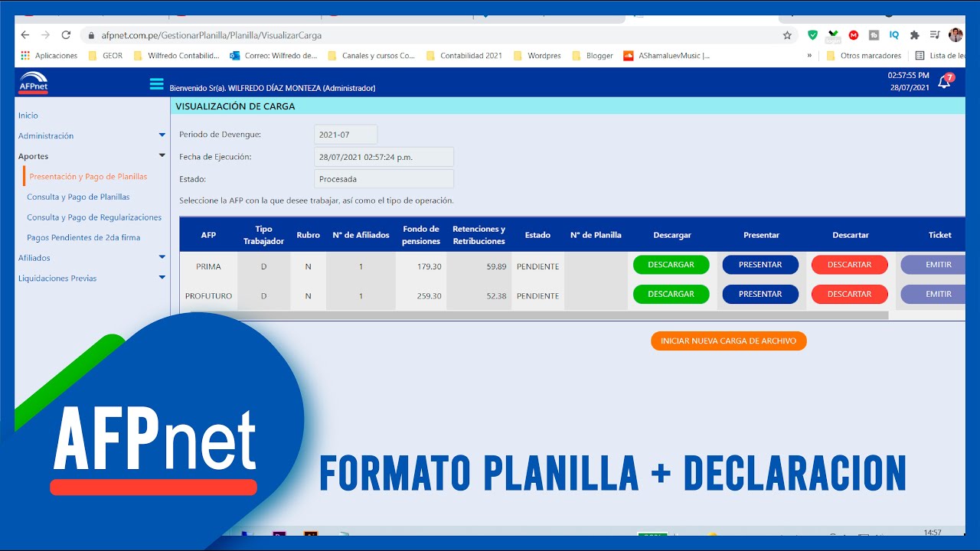Screen dimensions: 980x551
Task: Open the Aplicaciones apps shortcut
Action: (49, 56)
